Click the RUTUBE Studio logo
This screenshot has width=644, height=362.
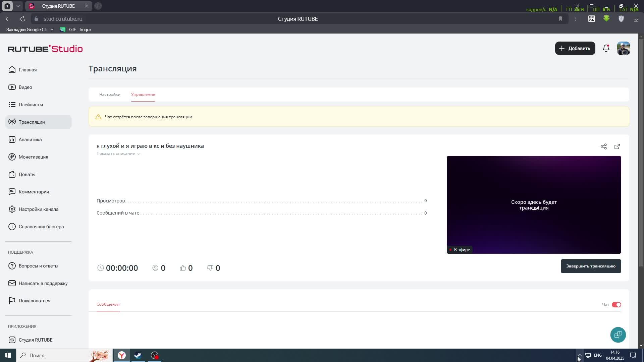point(45,49)
